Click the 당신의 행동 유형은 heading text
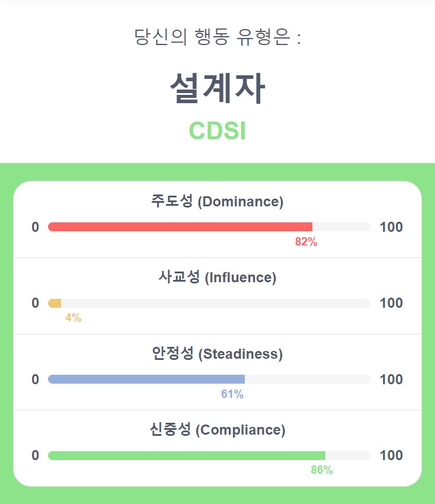 coord(217,37)
